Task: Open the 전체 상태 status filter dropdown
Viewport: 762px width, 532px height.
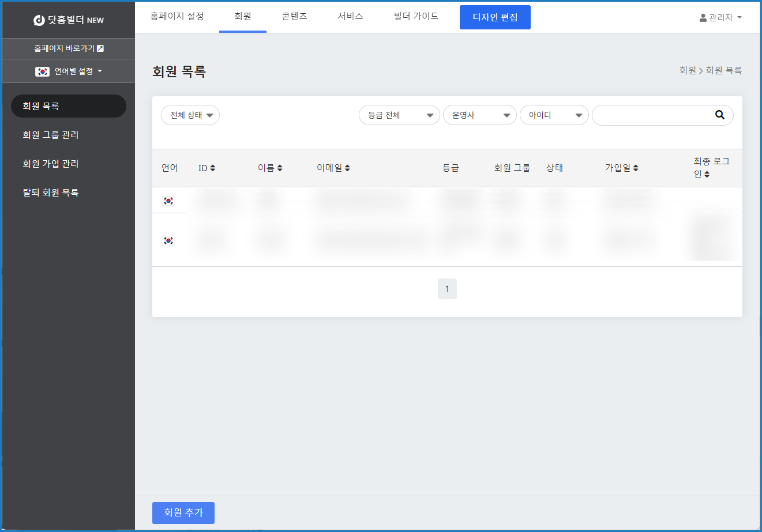Action: pos(190,115)
